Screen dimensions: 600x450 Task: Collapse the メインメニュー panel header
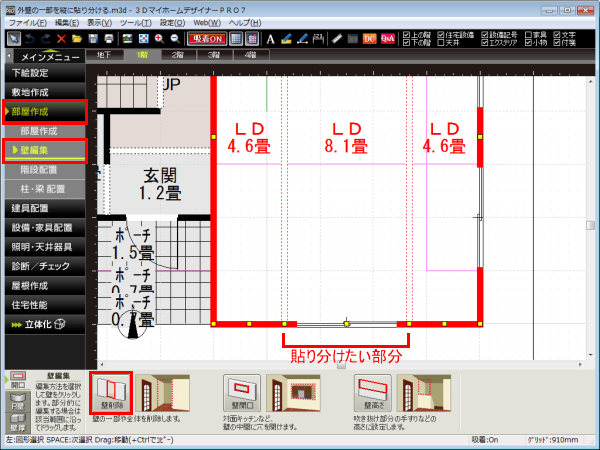(x=48, y=56)
